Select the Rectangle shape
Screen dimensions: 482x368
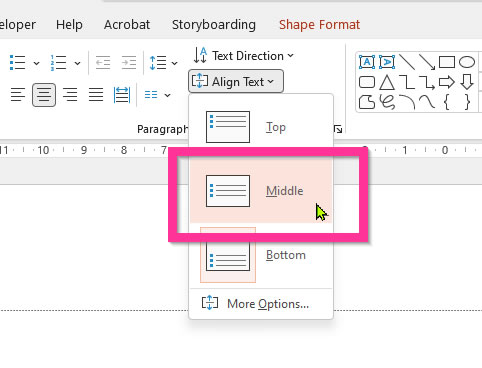pos(447,62)
